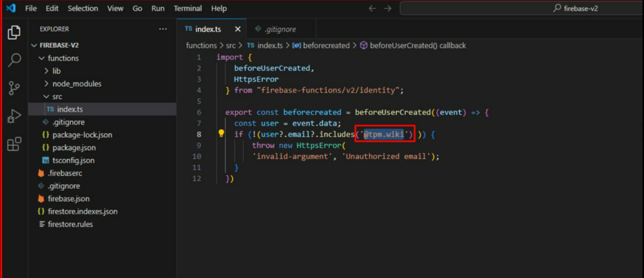This screenshot has height=278, width=644.
Task: Open firestore.indexes.json in Explorer
Action: pos(102,211)
